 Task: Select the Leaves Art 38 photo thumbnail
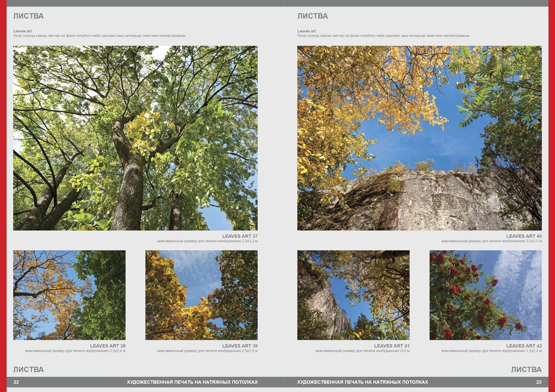pos(69,295)
